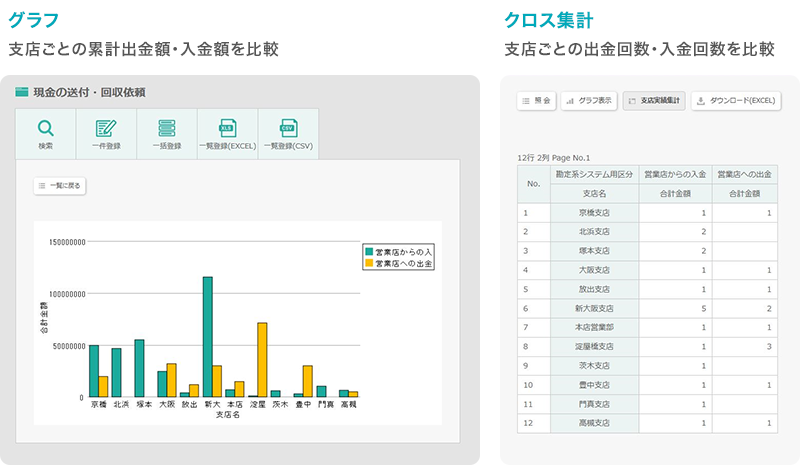800x466 pixels.
Task: Download table via ダウンロード(EXCEL)
Action: click(x=735, y=101)
